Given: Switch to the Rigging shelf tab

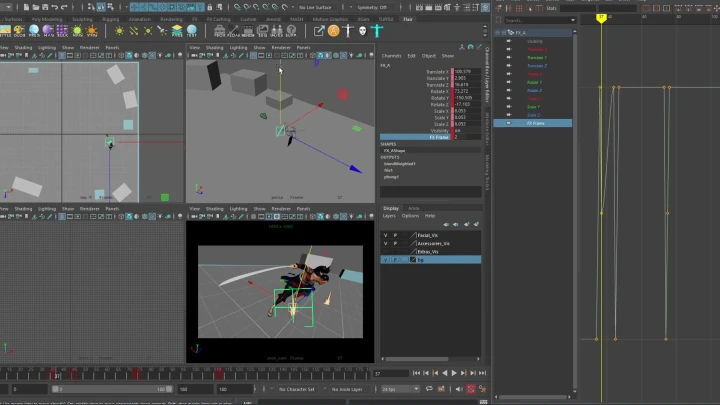Looking at the screenshot, I should coord(110,19).
